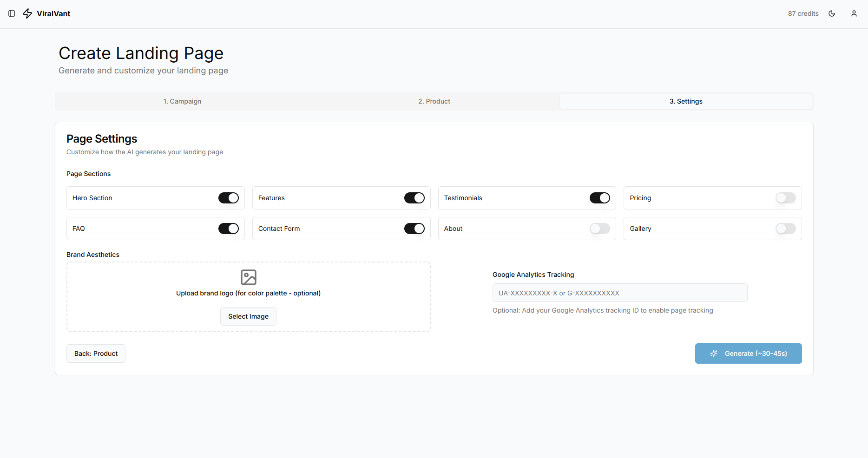Click the Select Image button
The height and width of the screenshot is (458, 868).
pyautogui.click(x=248, y=316)
